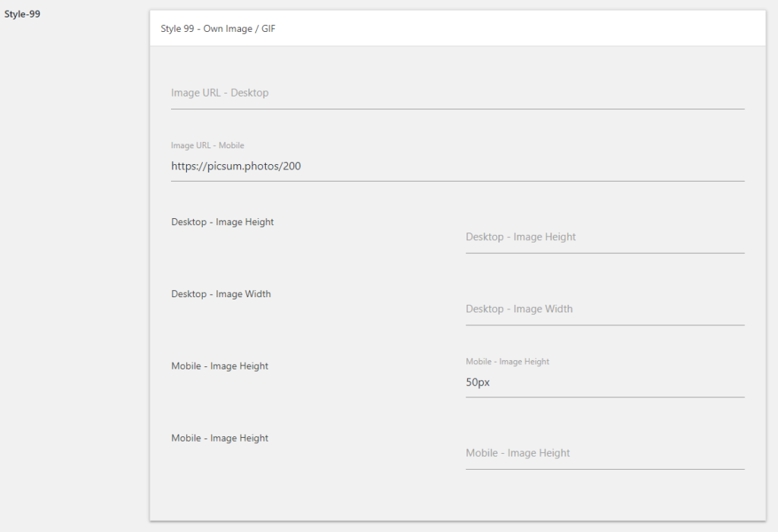Click the 'Desktop - Image Width' placeholder text
The image size is (778, 532).
pos(519,309)
